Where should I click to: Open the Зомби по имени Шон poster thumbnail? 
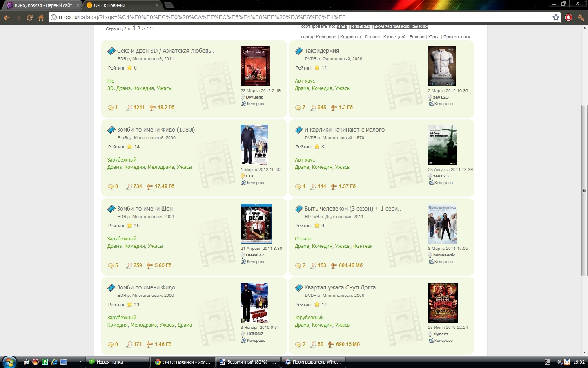256,224
